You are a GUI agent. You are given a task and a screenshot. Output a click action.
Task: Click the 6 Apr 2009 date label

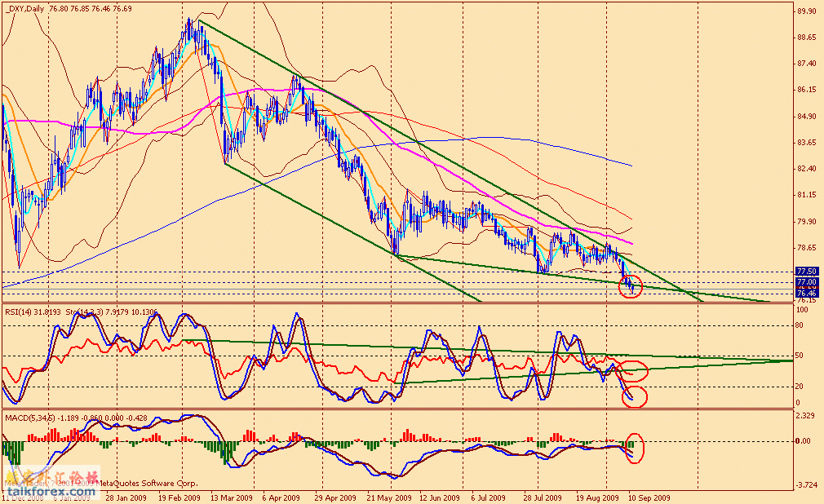281,497
